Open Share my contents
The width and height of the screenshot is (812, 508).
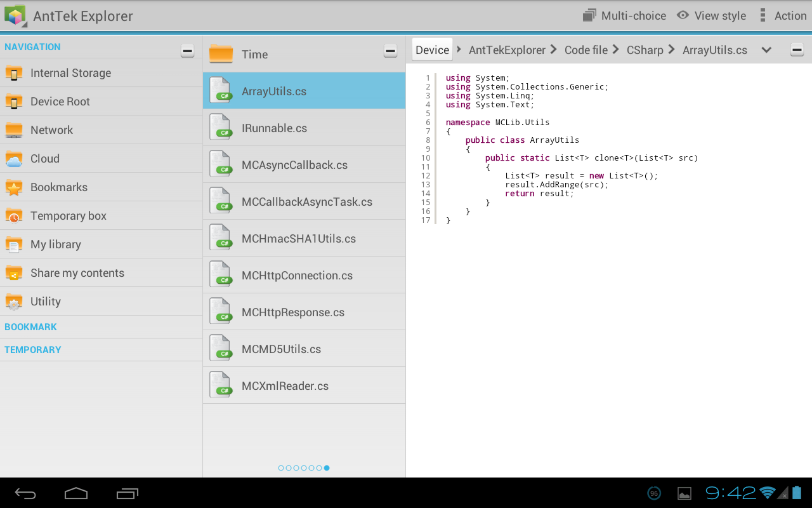click(77, 272)
